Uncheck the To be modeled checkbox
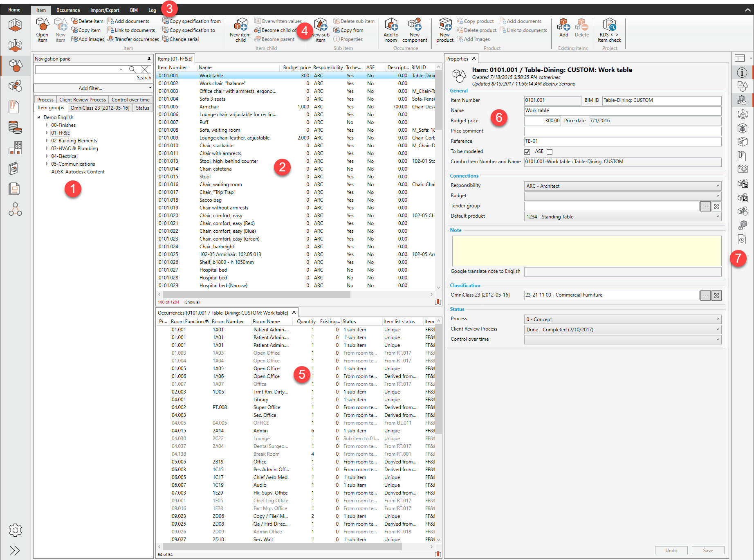 pos(527,152)
